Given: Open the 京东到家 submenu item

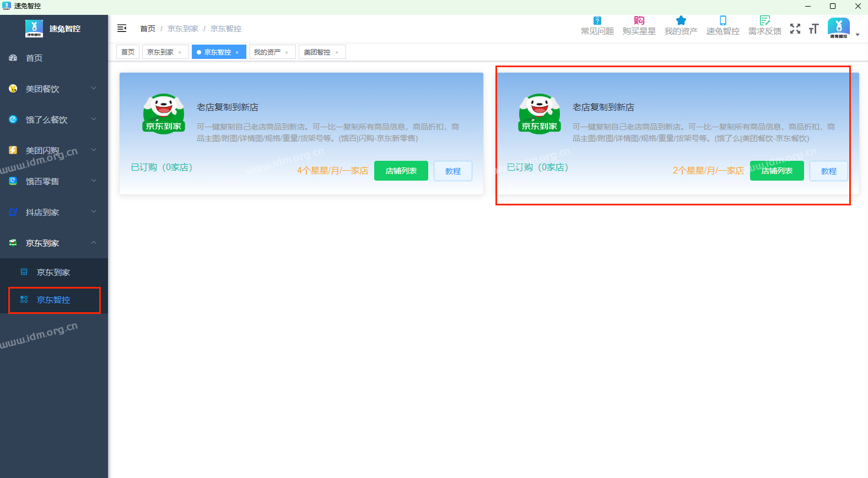Looking at the screenshot, I should [54, 272].
